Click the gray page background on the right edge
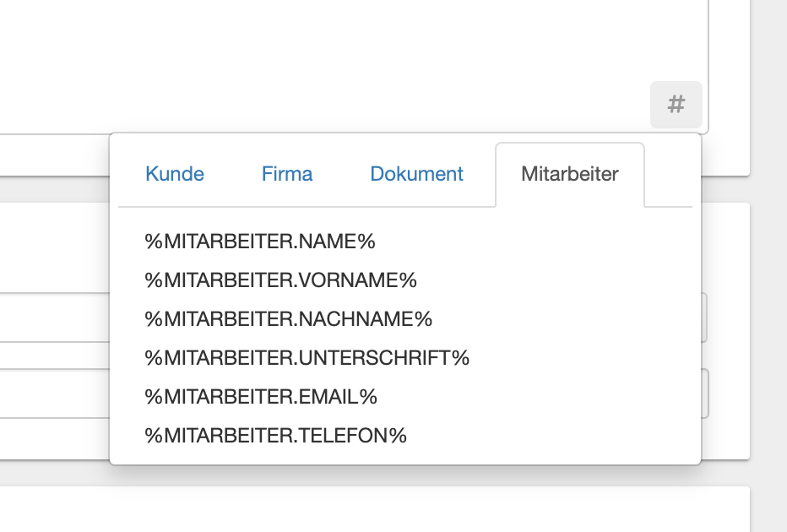The image size is (787, 532). pos(769,266)
